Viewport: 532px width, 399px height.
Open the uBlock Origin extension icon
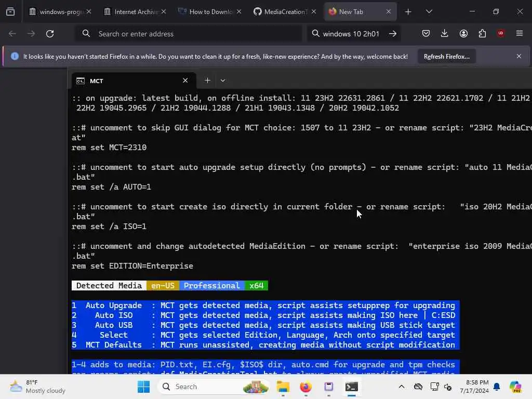pyautogui.click(x=501, y=33)
